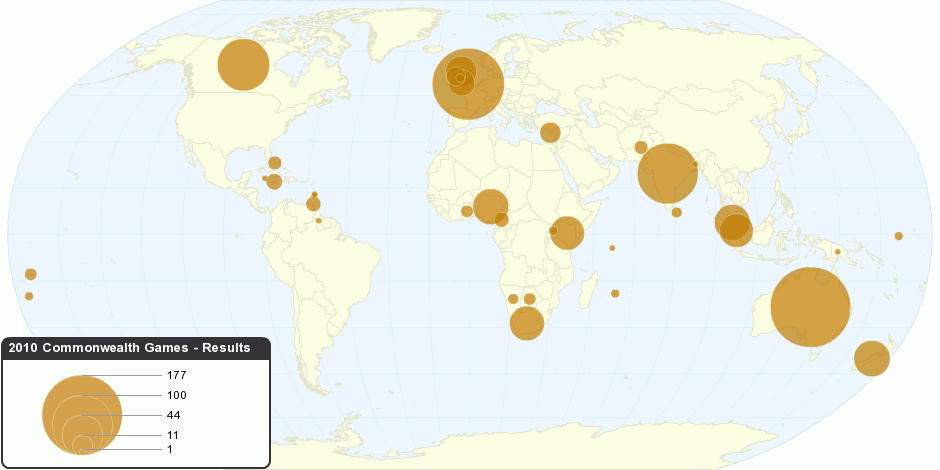Screen dimensions: 940x470
Task: Select the Samoa bubble in the Pacific
Action: 31,274
